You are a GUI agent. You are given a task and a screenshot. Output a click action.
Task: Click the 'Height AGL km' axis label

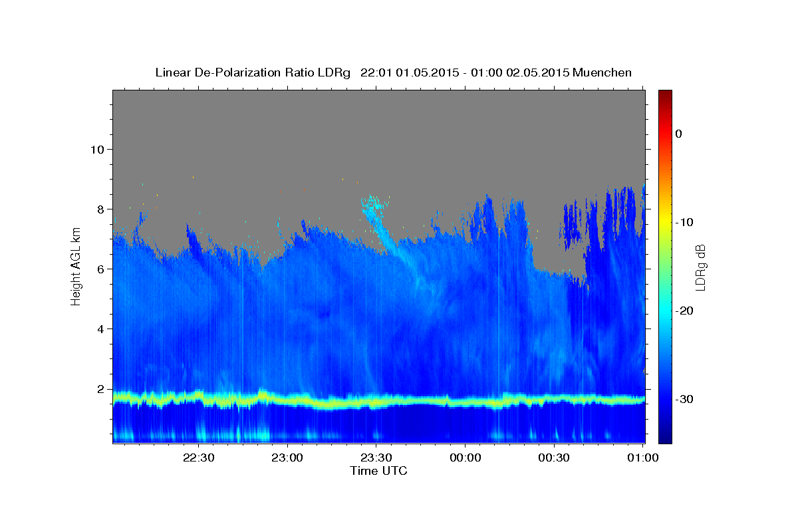point(76,267)
